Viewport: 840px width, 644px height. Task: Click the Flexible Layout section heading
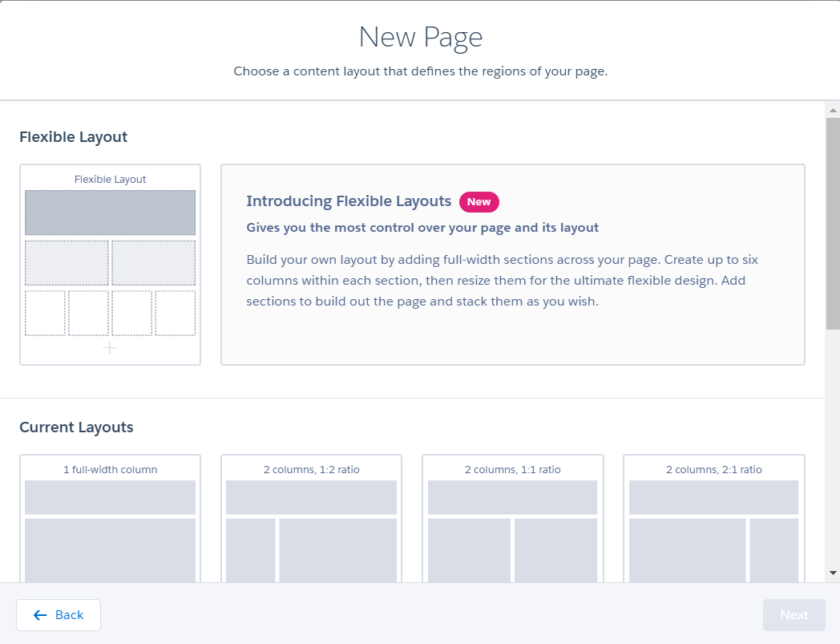[73, 136]
